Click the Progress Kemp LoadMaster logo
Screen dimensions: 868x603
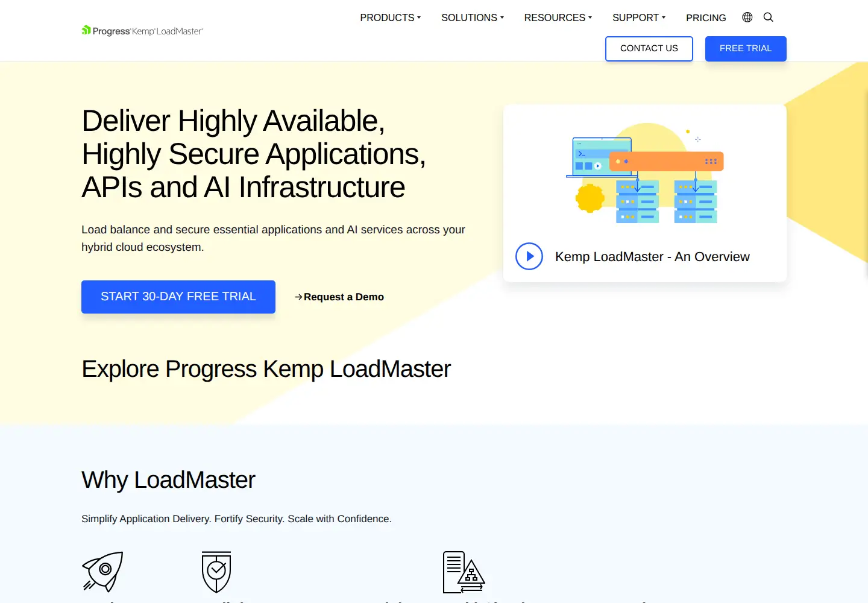142,31
